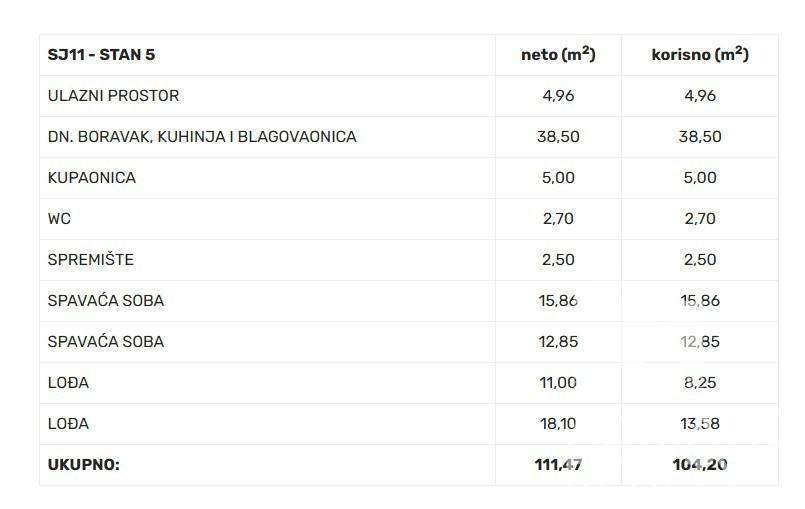This screenshot has height=509, width=805.
Task: Select the korisno (m²) column header
Action: (x=700, y=54)
